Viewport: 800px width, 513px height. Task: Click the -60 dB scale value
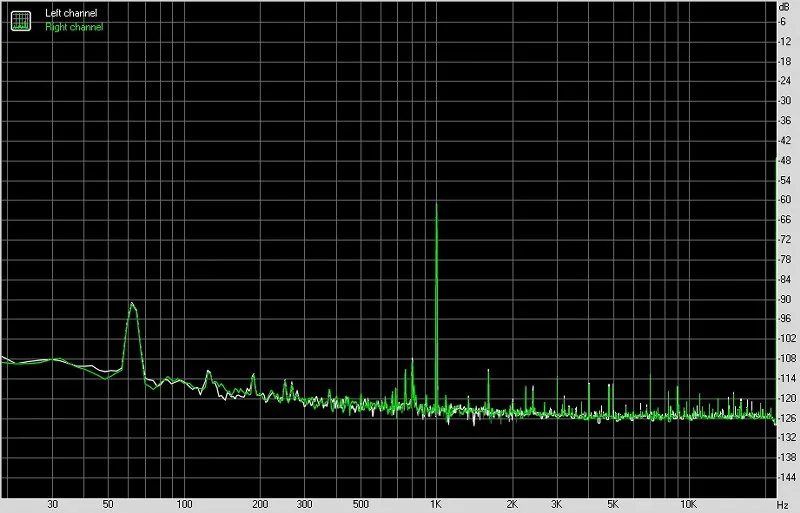784,200
